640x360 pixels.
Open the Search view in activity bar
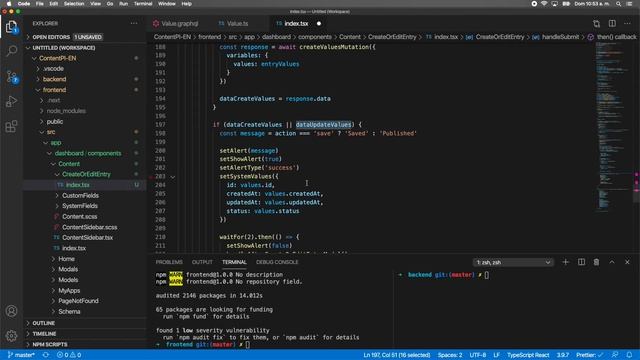coord(11,51)
